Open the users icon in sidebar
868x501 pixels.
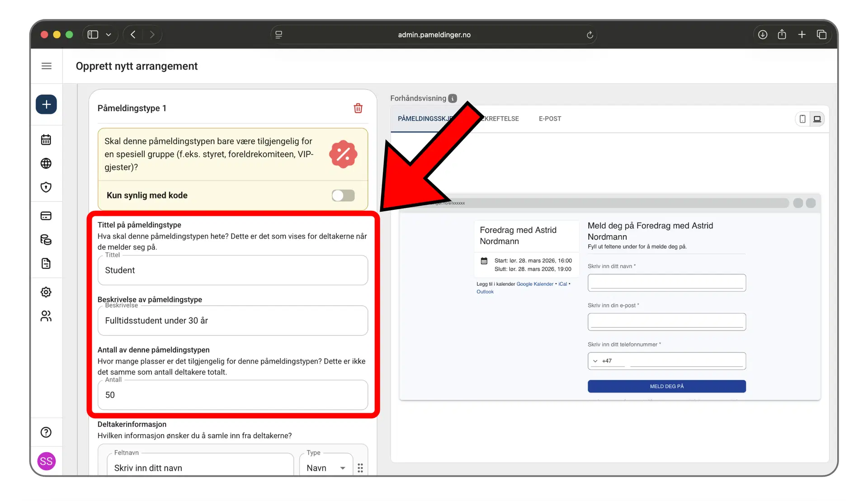tap(46, 316)
